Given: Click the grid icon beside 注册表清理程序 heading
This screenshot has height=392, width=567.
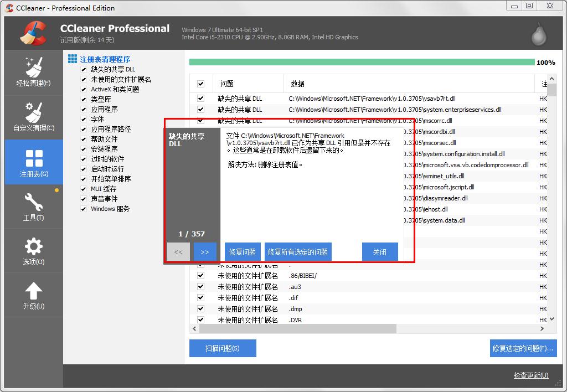Looking at the screenshot, I should click(x=74, y=59).
